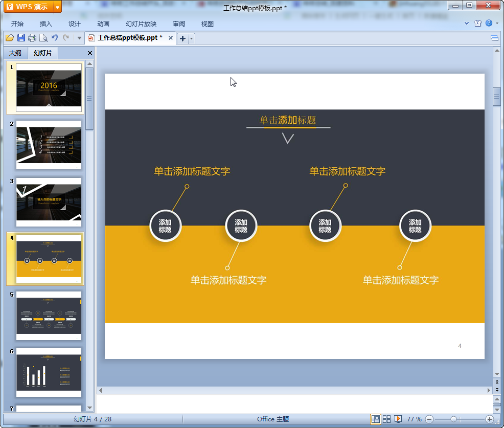Image resolution: width=504 pixels, height=428 pixels.
Task: Expand the ribbon with the chevron arrow
Action: pos(467,23)
